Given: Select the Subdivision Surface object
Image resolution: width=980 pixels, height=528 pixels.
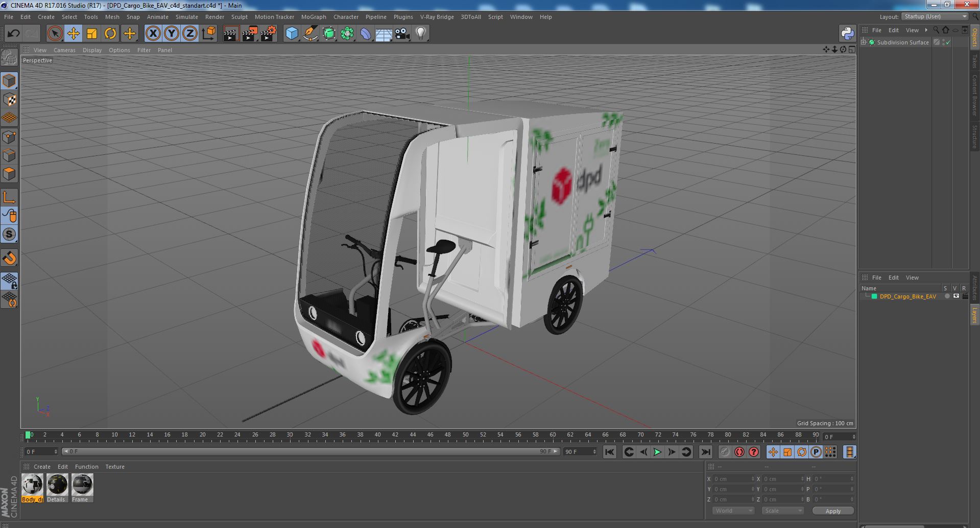Looking at the screenshot, I should pos(902,42).
